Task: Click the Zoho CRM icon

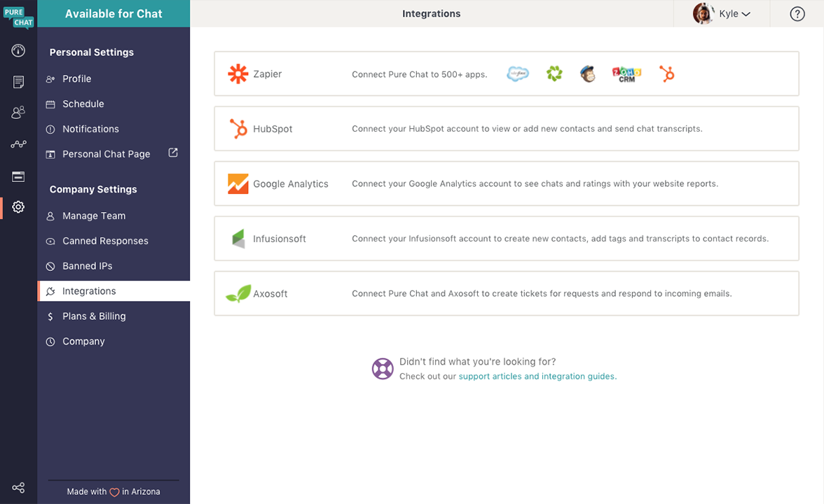Action: [627, 74]
